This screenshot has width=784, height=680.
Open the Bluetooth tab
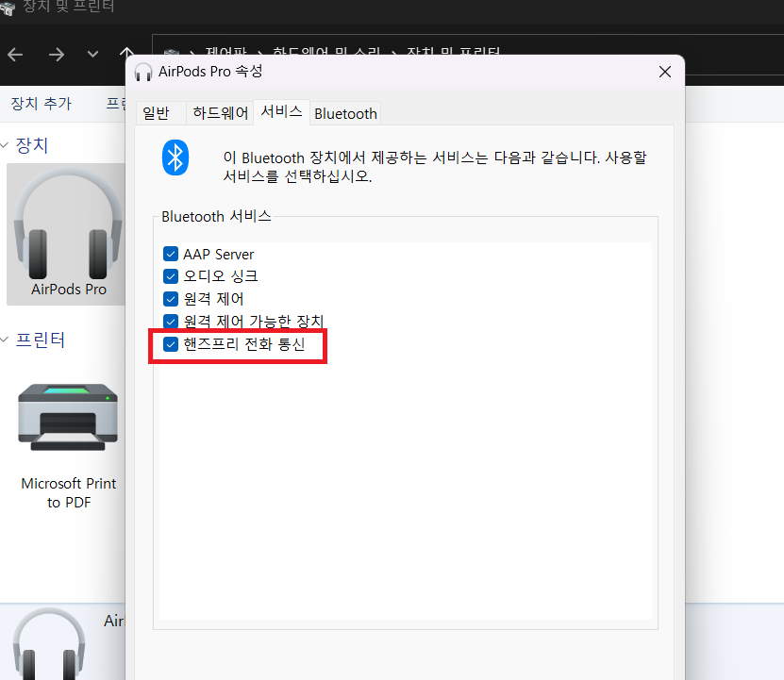coord(345,113)
